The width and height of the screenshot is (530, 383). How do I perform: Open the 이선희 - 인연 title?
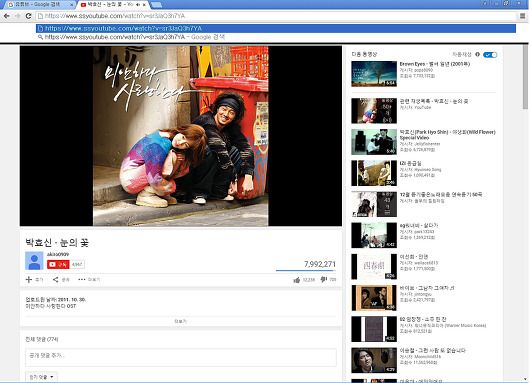click(x=414, y=257)
